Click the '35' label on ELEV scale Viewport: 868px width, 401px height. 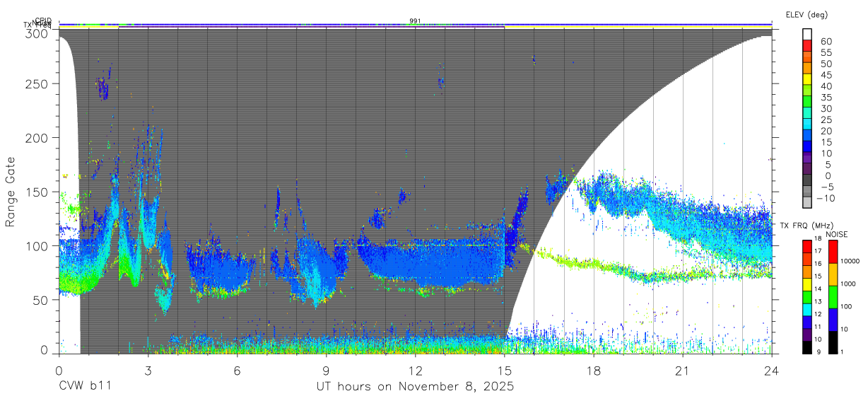click(826, 98)
